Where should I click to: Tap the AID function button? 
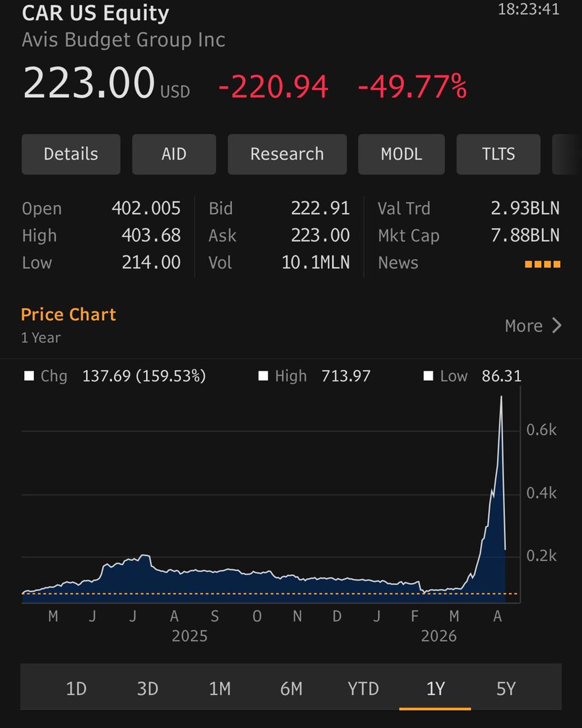[174, 154]
